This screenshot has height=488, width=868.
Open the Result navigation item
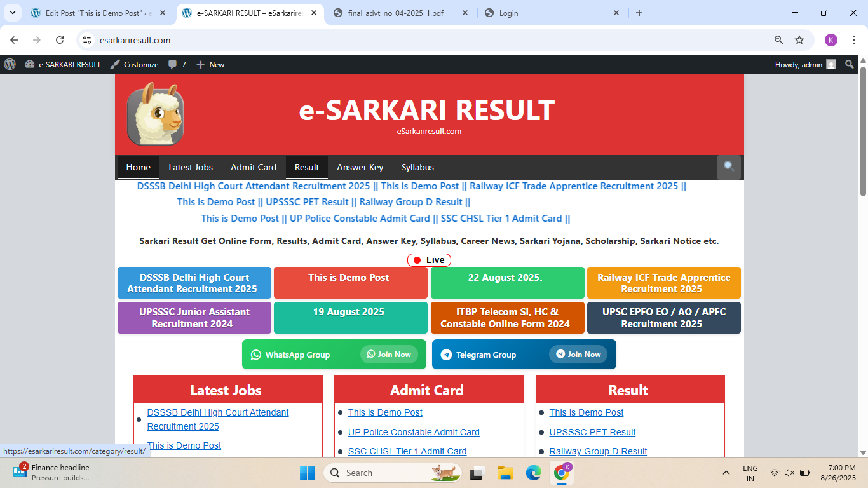[307, 167]
